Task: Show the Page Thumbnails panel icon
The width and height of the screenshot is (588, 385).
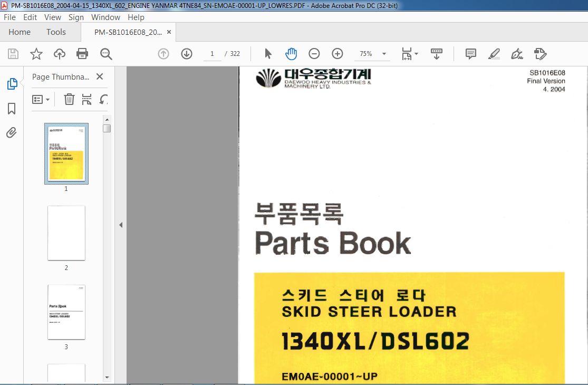Action: [12, 84]
